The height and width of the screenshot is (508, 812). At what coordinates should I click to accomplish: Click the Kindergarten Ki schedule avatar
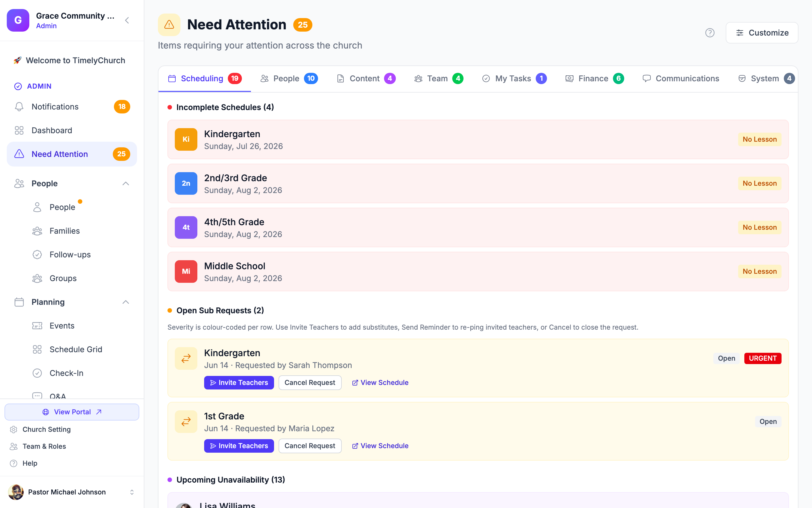186,139
